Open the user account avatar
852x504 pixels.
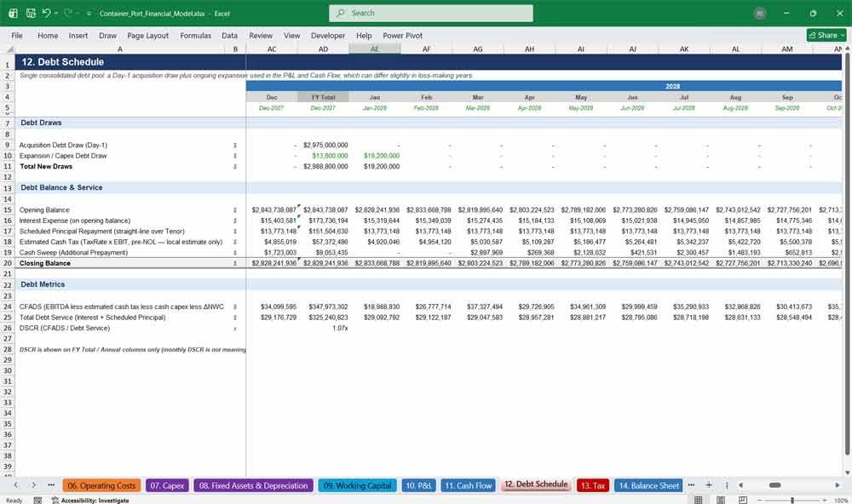coord(760,14)
